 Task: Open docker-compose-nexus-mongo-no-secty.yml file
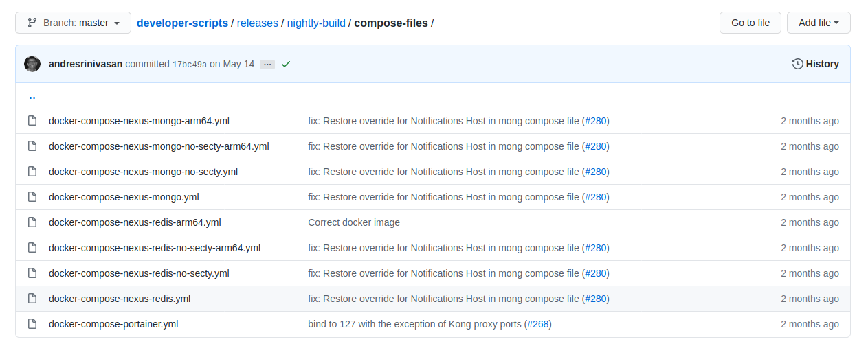coord(143,172)
